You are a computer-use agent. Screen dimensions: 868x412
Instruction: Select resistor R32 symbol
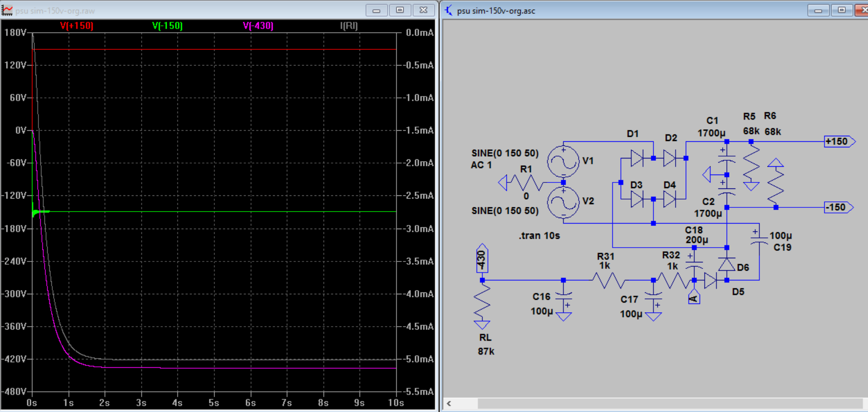pyautogui.click(x=674, y=280)
